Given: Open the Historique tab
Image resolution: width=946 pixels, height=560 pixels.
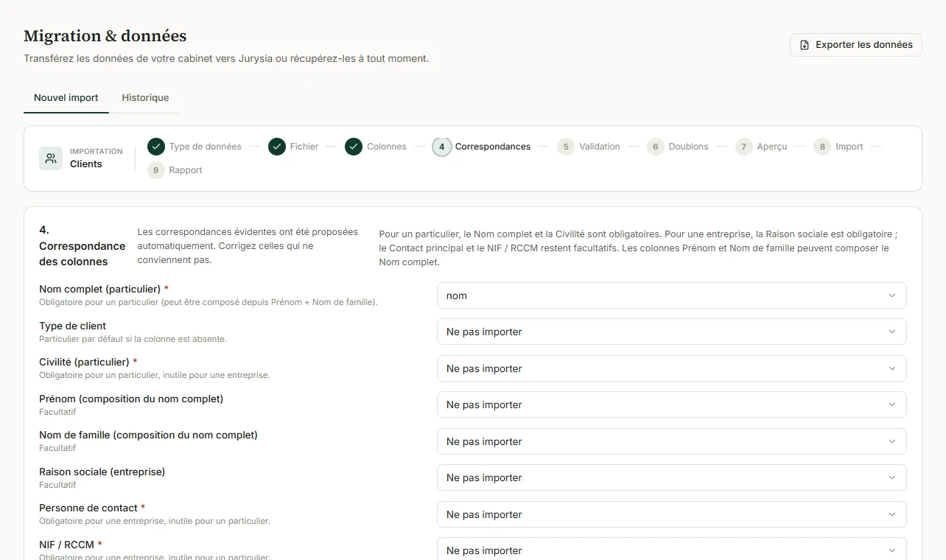Looking at the screenshot, I should pos(145,98).
